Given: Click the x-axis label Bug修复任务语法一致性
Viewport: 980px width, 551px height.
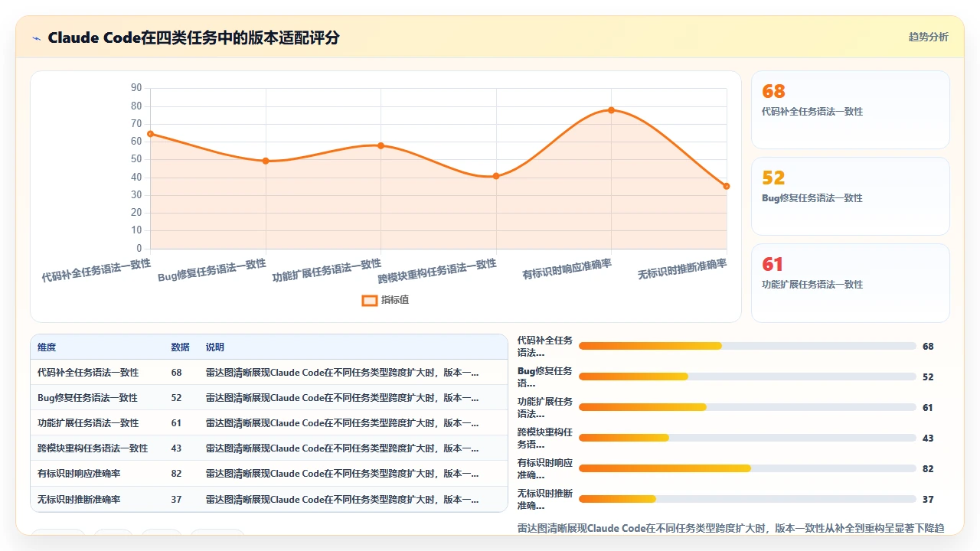Looking at the screenshot, I should (x=212, y=270).
